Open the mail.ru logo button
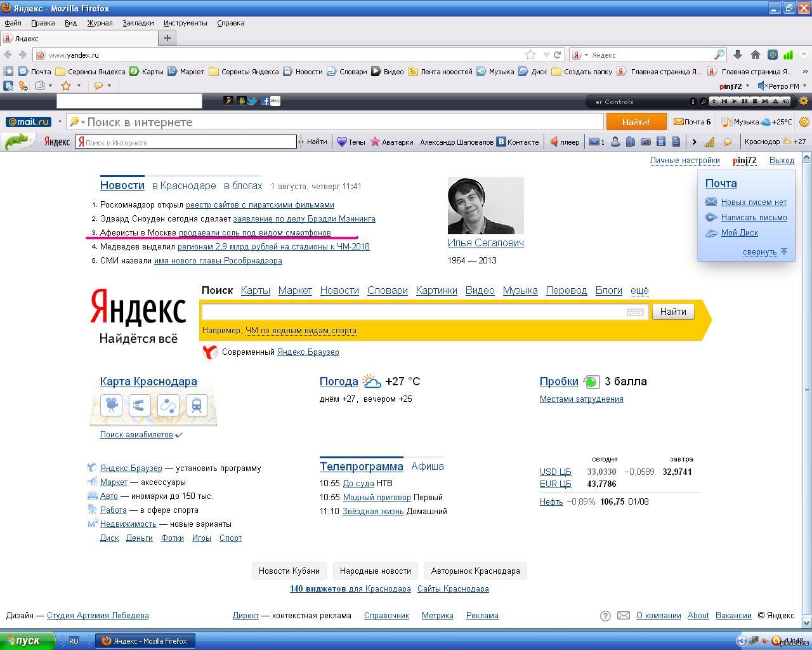This screenshot has height=650, width=812. tap(29, 121)
